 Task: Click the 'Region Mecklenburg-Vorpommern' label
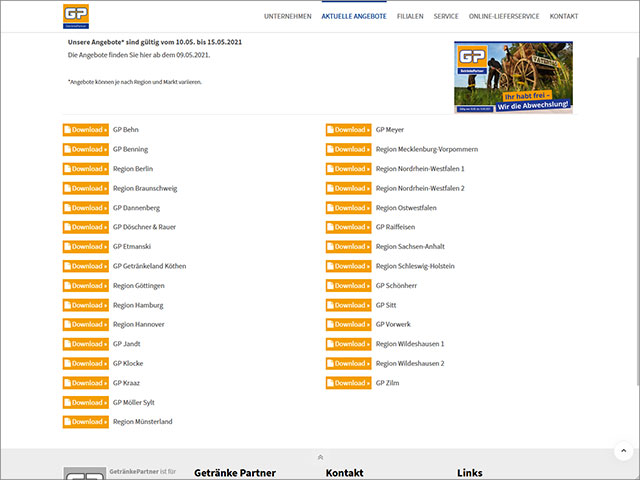pyautogui.click(x=427, y=149)
